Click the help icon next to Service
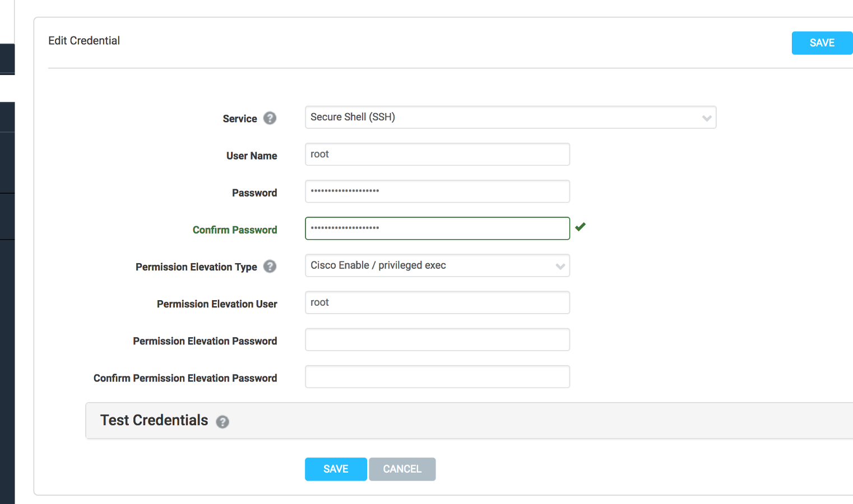The width and height of the screenshot is (853, 504). pyautogui.click(x=270, y=118)
